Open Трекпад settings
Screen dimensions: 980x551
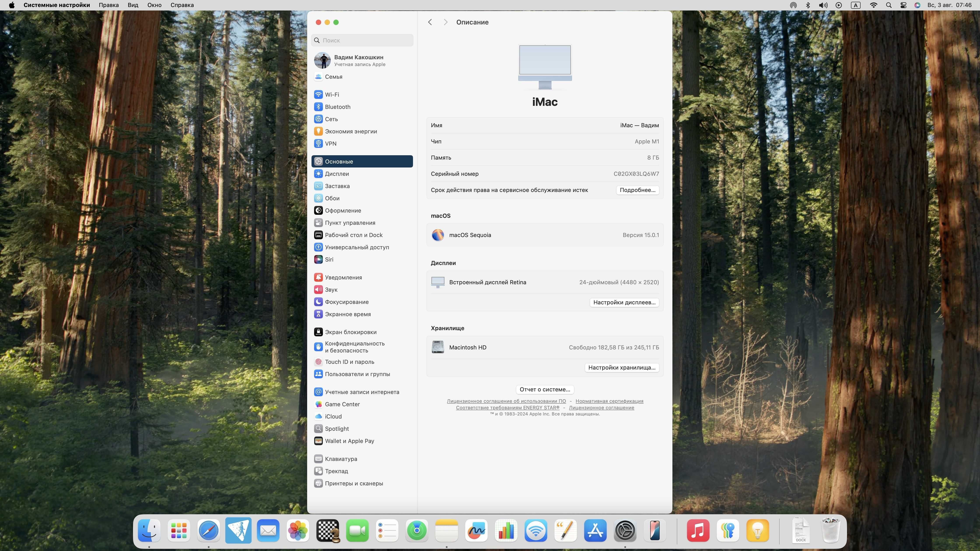pos(362,471)
